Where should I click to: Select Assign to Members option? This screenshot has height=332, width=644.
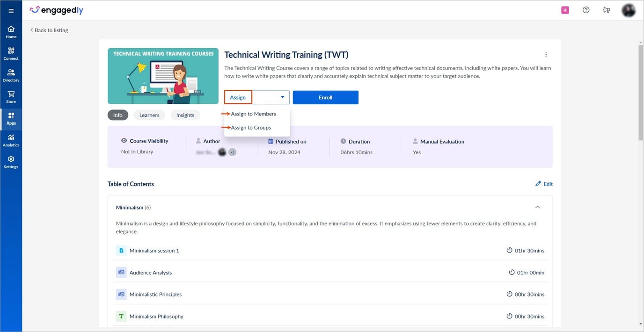coord(253,114)
